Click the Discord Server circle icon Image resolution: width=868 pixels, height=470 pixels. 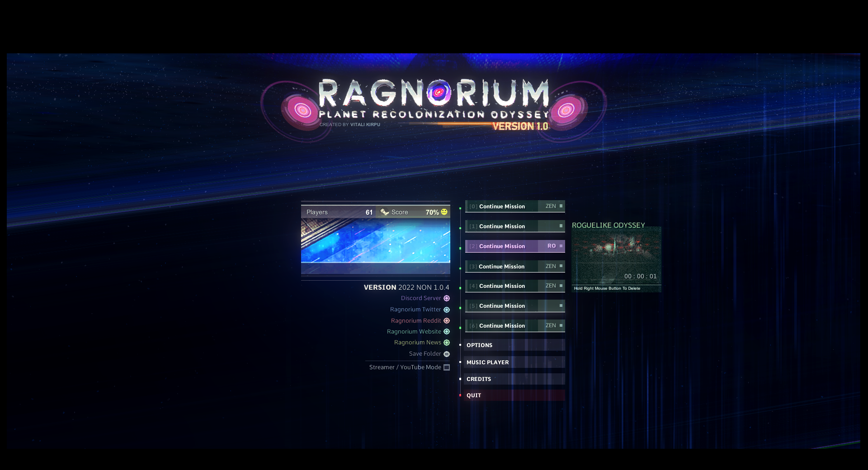[x=447, y=298]
